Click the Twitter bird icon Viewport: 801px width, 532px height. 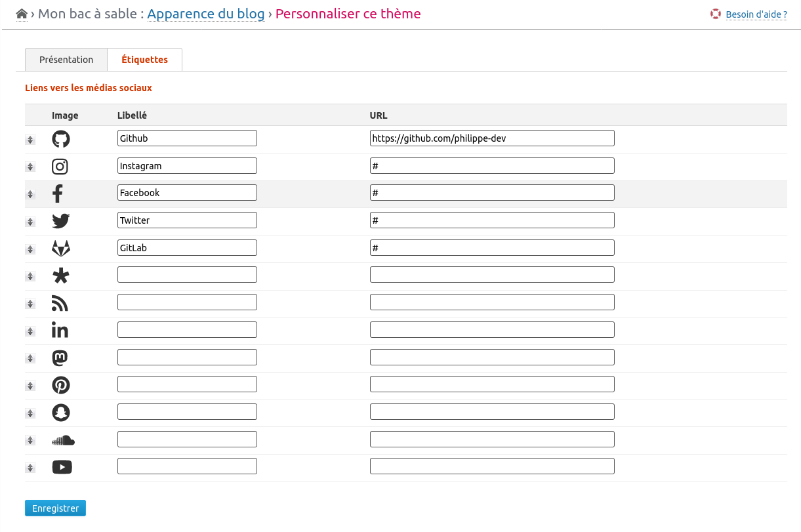61,221
